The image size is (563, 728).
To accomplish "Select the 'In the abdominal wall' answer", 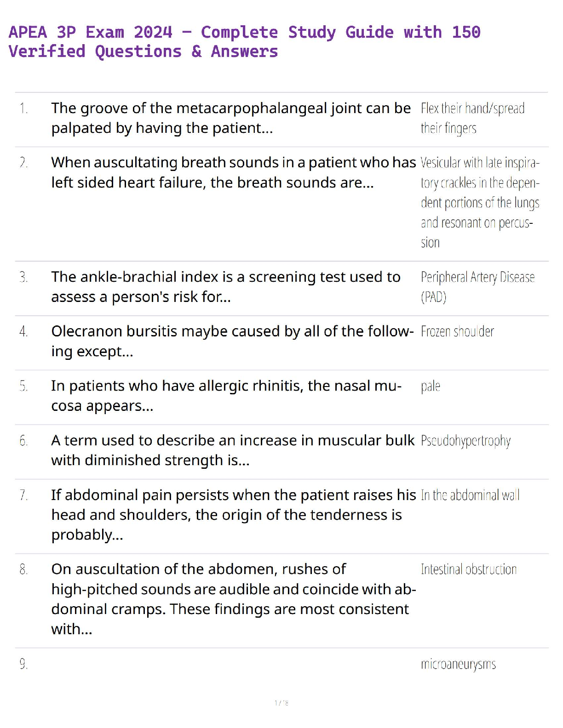I will click(470, 495).
